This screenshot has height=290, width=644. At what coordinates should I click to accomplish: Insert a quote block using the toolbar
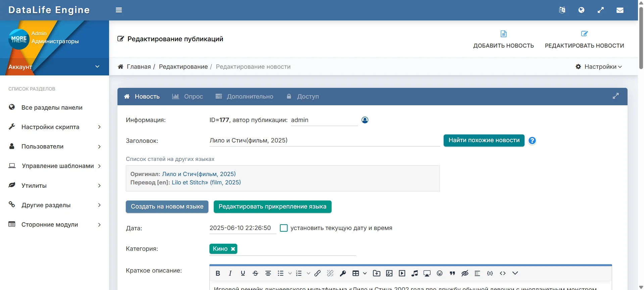[452, 273]
